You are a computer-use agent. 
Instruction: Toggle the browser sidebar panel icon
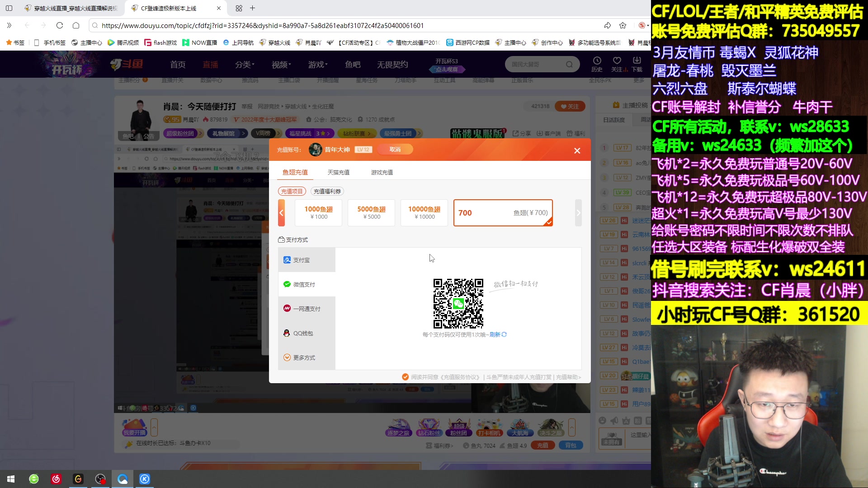point(9,8)
